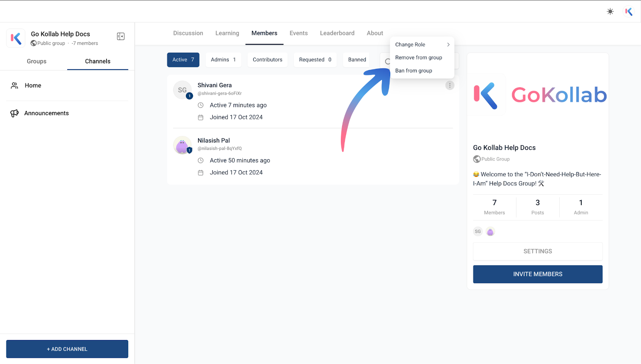Click the Go Kollab Help Docs group logo
Image resolution: width=641 pixels, height=364 pixels.
pos(16,38)
